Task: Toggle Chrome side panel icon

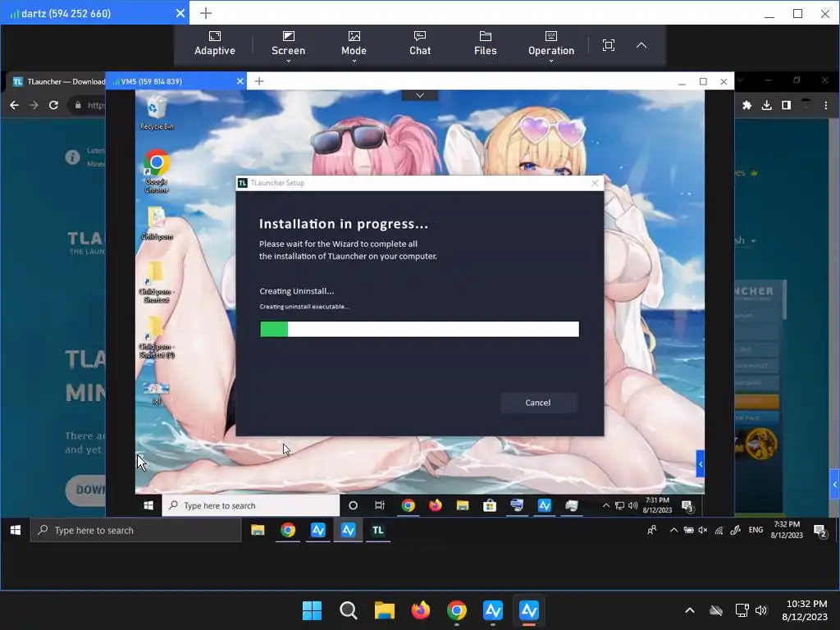Action: [786, 106]
